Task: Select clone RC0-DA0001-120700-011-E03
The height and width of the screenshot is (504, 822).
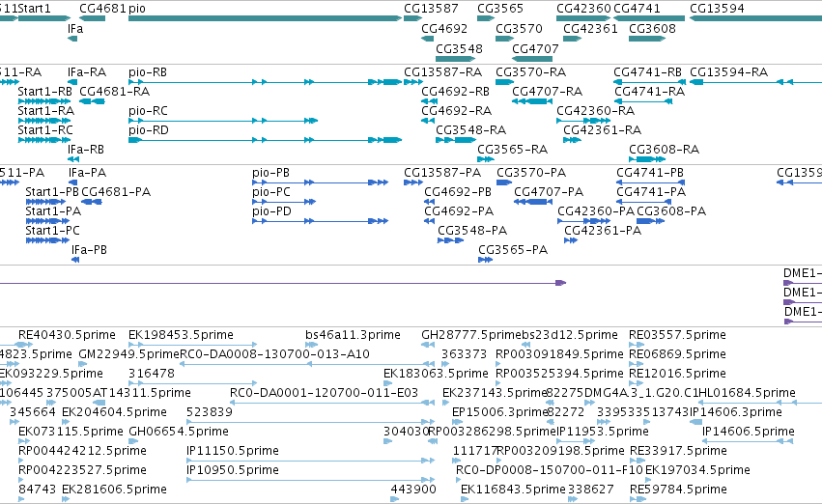Action: [x=324, y=393]
